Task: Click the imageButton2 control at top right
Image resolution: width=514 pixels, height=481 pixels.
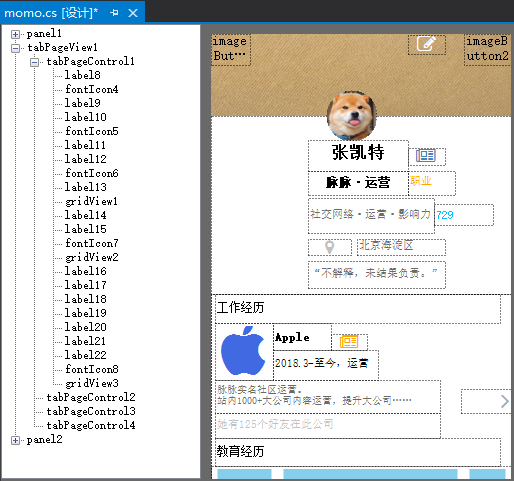Action: pos(487,49)
